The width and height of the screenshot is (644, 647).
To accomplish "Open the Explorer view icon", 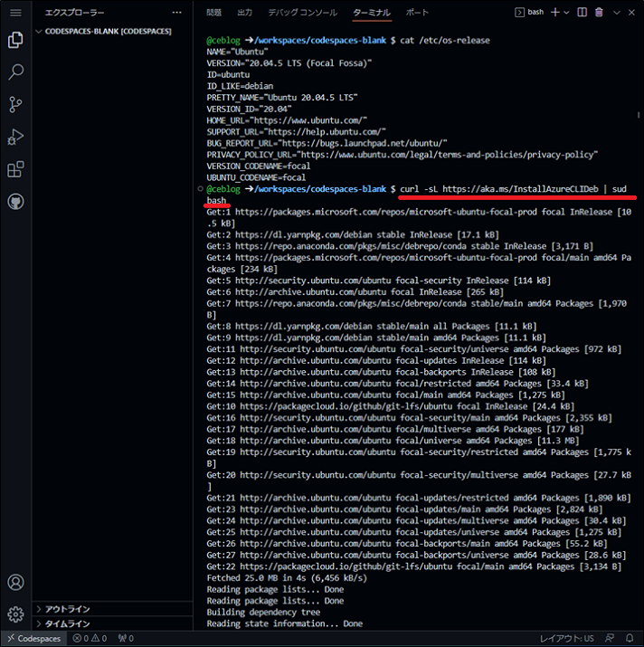I will click(x=14, y=40).
